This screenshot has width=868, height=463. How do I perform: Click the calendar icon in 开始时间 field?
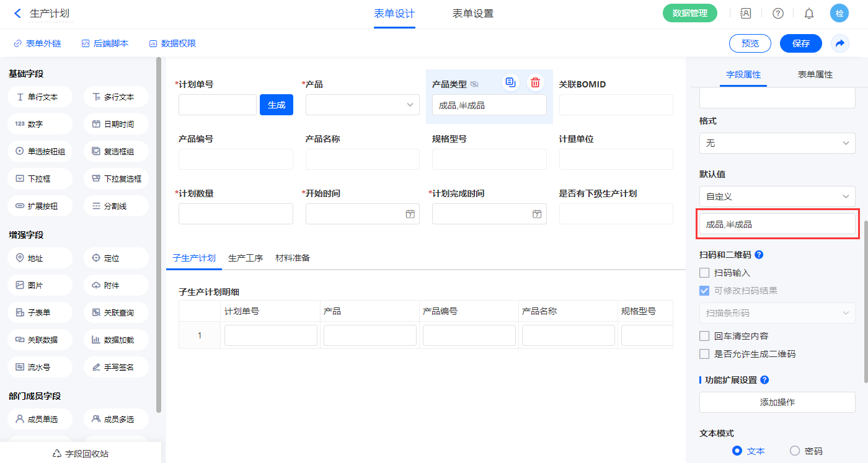[x=410, y=214]
